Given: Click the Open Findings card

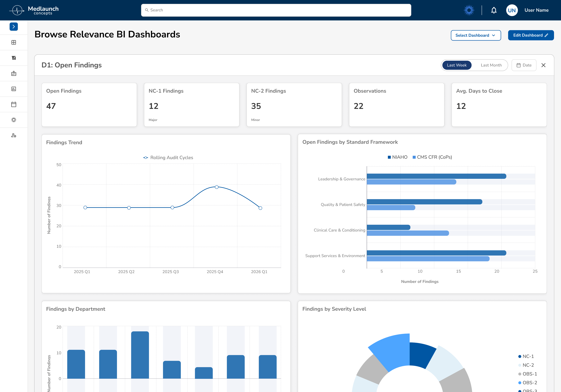Looking at the screenshot, I should (89, 105).
